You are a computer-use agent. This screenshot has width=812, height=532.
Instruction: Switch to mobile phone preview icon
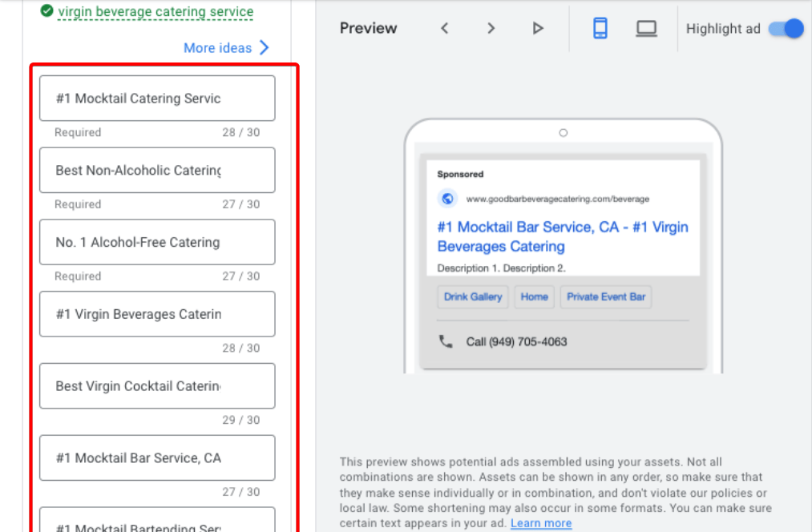tap(600, 29)
